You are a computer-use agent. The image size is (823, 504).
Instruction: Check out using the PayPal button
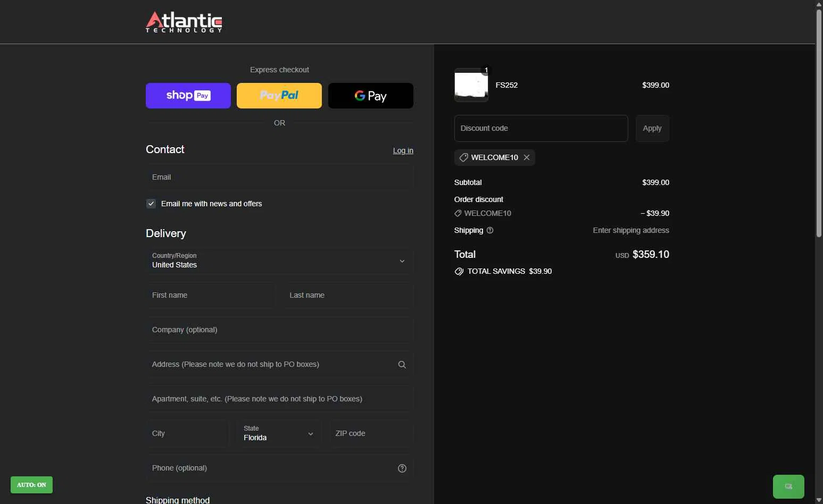pos(279,96)
